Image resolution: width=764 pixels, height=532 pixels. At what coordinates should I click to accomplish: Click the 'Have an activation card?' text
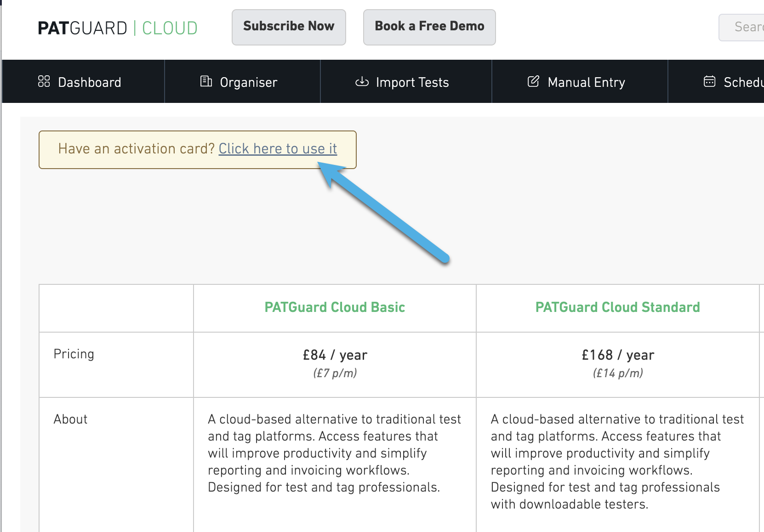[x=137, y=149]
